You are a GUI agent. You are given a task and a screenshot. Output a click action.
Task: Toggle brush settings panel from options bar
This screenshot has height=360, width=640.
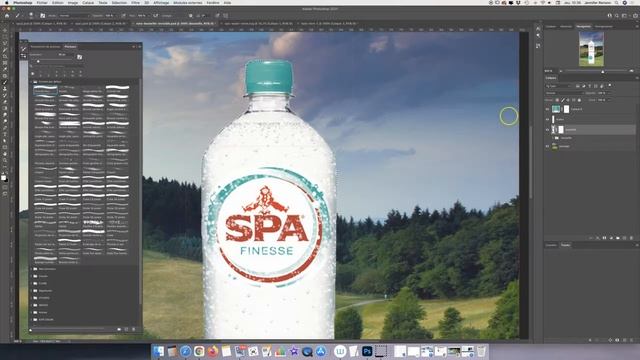(42, 16)
